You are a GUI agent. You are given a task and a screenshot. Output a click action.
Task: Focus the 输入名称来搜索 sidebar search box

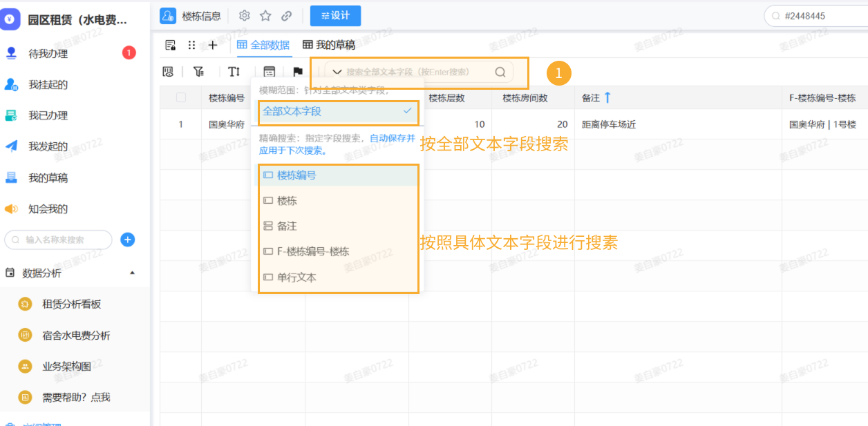tap(58, 240)
